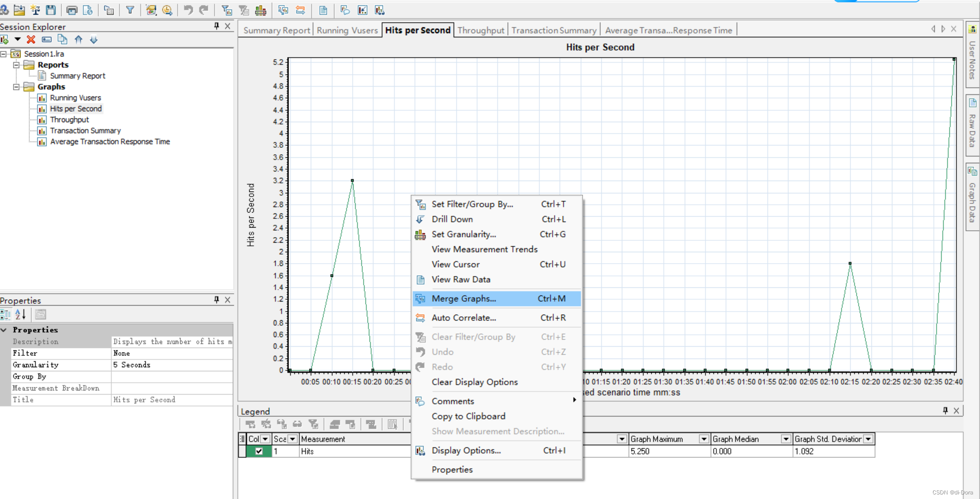Click the Undo arrow in toolbar
Image resolution: width=980 pixels, height=499 pixels.
(x=188, y=10)
